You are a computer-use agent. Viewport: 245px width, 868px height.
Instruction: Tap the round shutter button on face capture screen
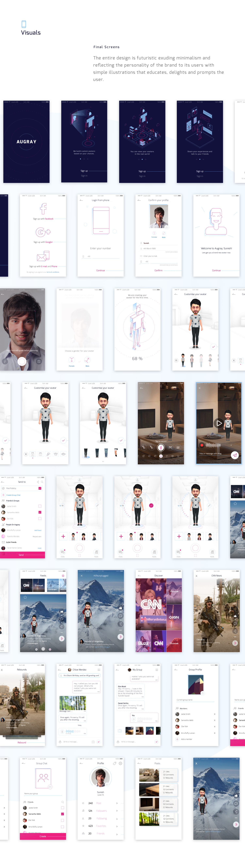pos(22,362)
